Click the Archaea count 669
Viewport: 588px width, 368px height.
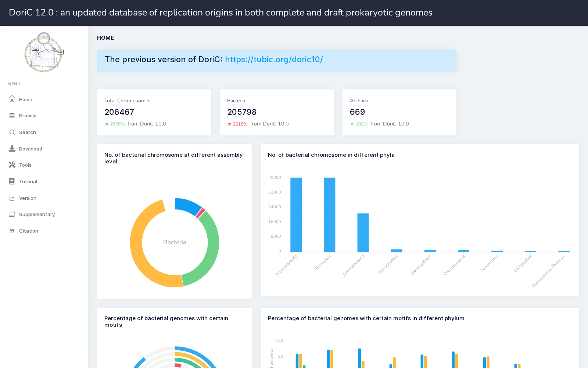(x=358, y=112)
